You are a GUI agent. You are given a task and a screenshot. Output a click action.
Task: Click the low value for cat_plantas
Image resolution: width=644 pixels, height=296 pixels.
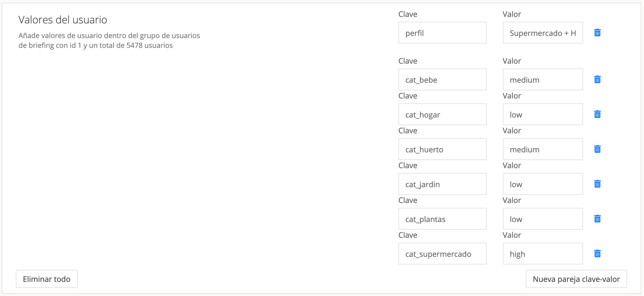[x=543, y=219]
